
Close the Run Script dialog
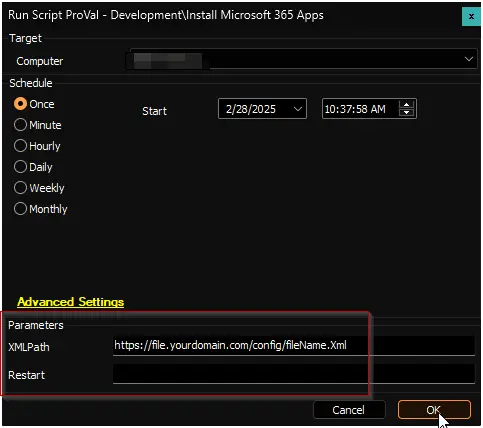(471, 16)
